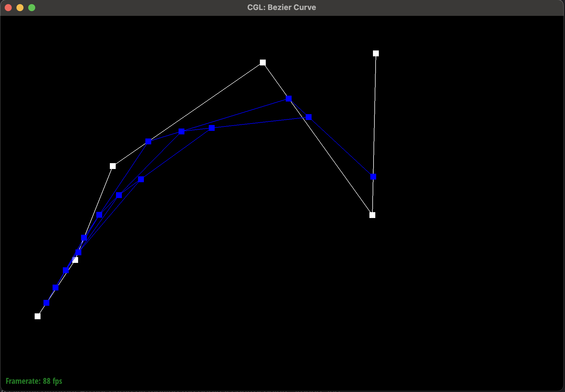This screenshot has width=565, height=392.
Task: Click the bottom-left white control point
Action: [38, 316]
